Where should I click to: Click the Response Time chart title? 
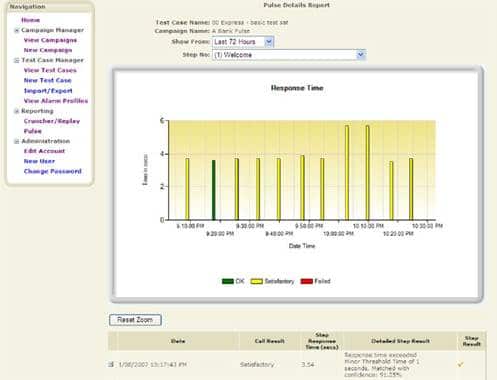pos(297,88)
